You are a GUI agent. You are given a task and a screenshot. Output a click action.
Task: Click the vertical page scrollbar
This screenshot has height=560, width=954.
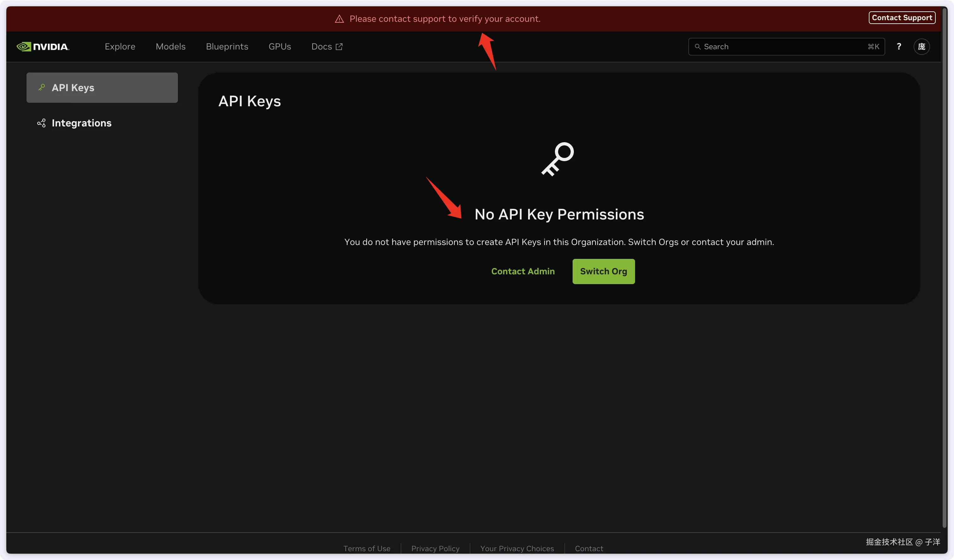(944, 265)
